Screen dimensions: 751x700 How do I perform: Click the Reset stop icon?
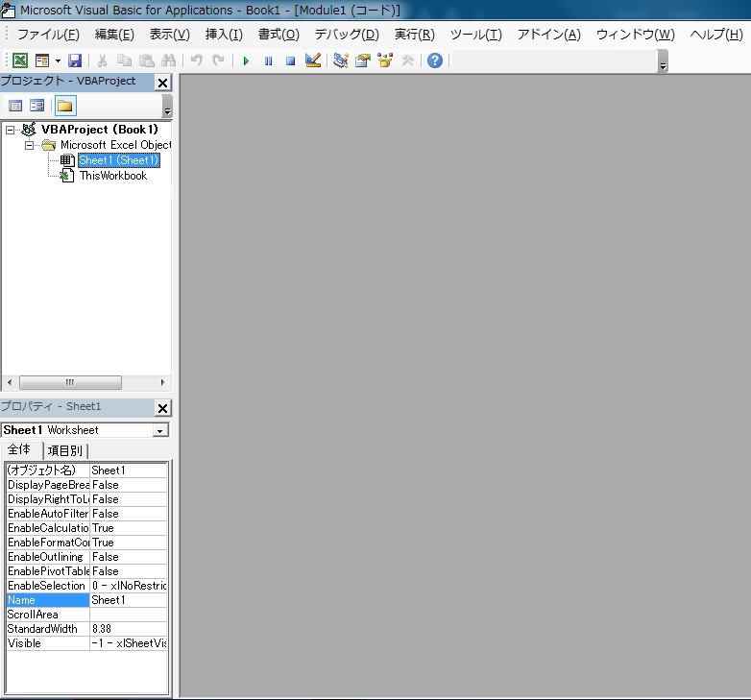290,60
